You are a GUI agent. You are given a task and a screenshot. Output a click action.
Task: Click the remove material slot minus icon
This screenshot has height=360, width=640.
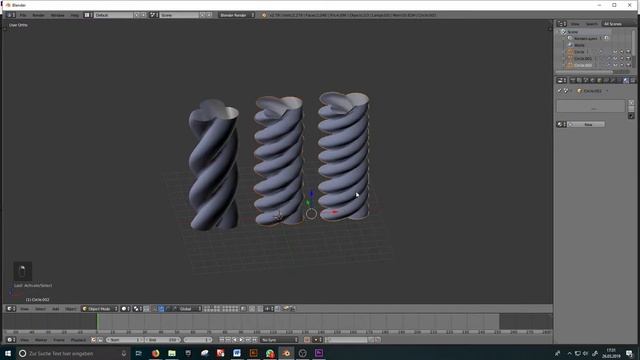[631, 109]
